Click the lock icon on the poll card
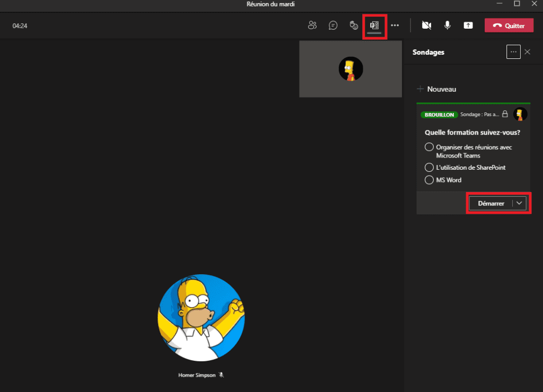The width and height of the screenshot is (543, 392). click(505, 114)
